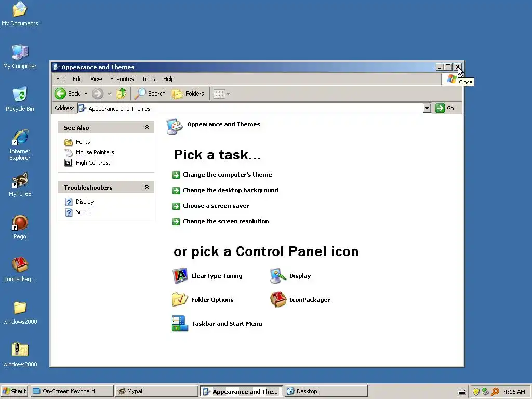Screen dimensions: 532x399
Task: Click the Sound troubleshooter question icon
Action: pos(69,212)
